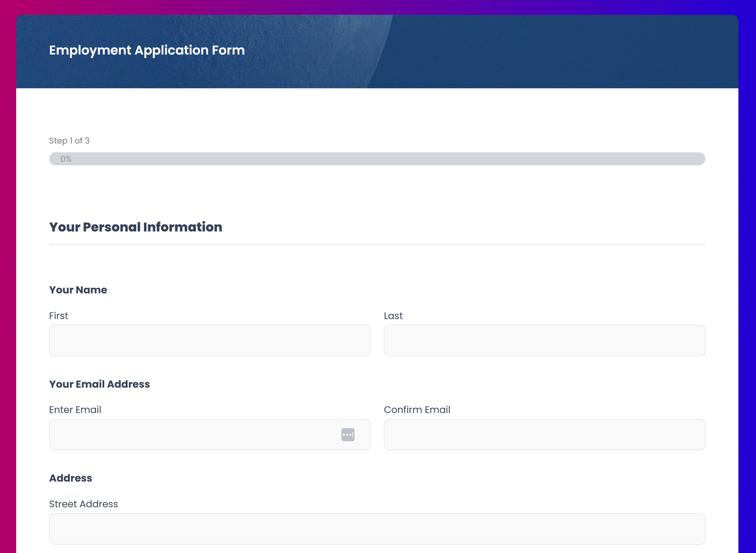Click the password manager autofill icon in Enter Email

click(x=347, y=434)
